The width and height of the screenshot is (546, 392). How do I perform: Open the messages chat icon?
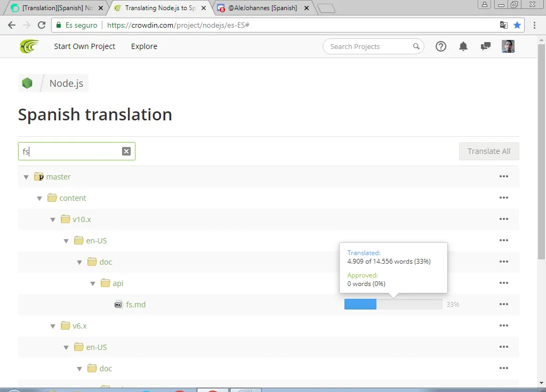485,46
